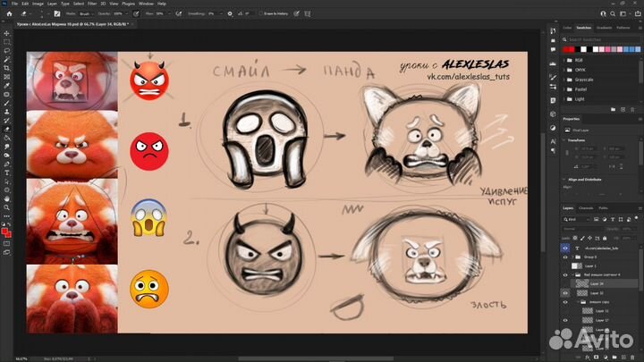Add a layer mask

(596, 357)
